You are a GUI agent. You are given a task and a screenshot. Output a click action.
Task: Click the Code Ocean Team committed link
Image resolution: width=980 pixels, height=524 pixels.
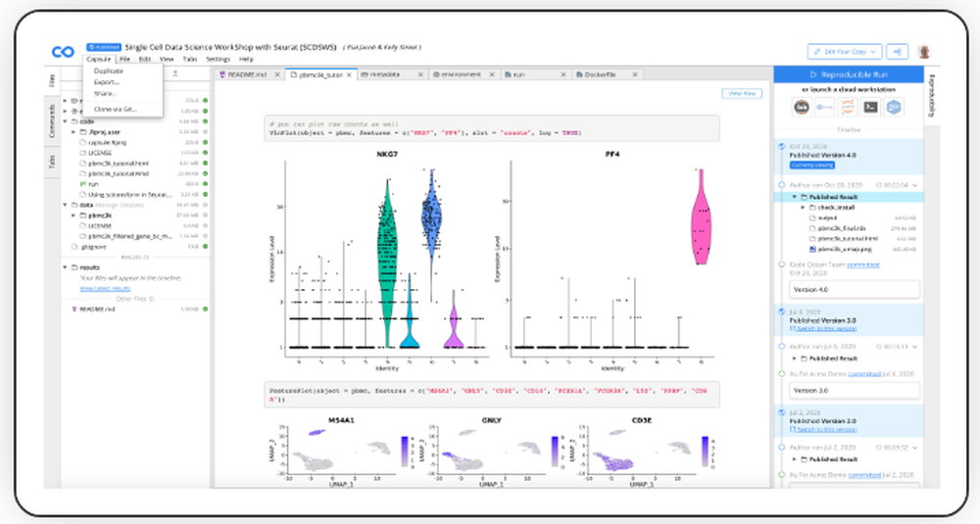point(863,264)
